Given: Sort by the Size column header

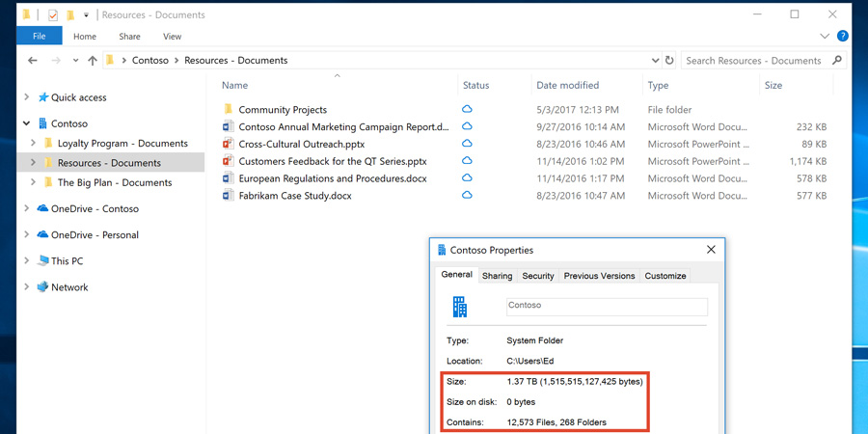Looking at the screenshot, I should click(x=773, y=85).
